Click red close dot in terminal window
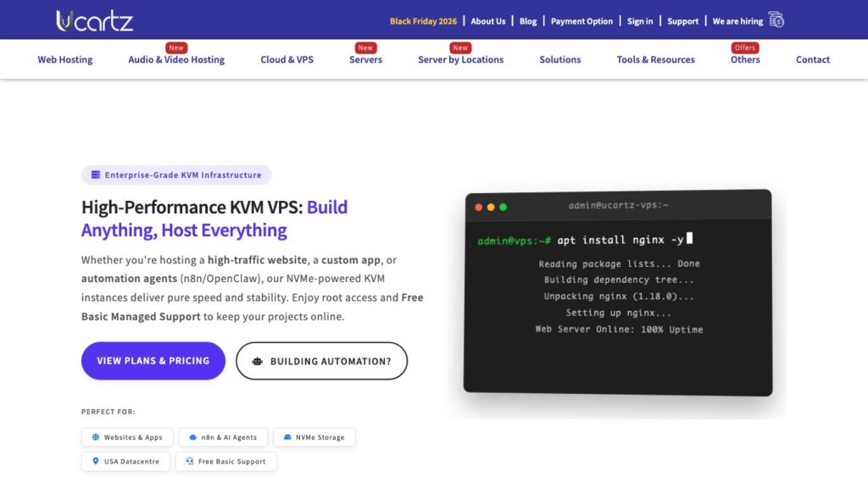868x488 pixels. pyautogui.click(x=479, y=208)
